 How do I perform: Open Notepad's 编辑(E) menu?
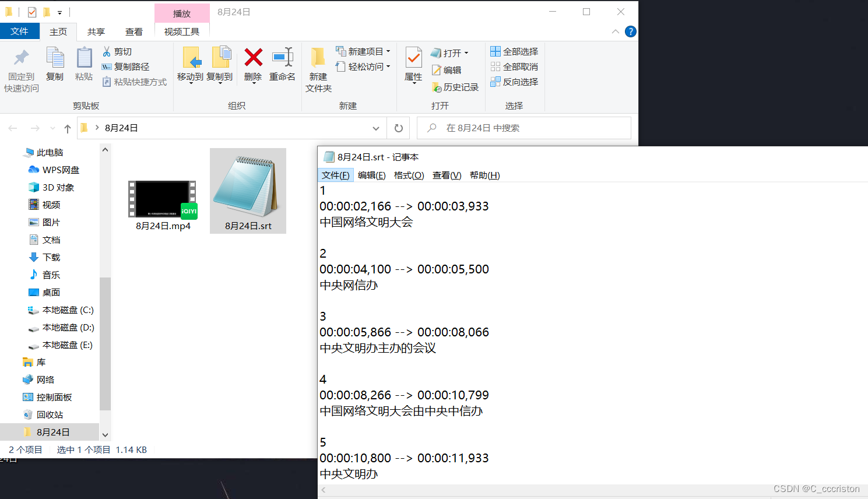click(x=372, y=175)
